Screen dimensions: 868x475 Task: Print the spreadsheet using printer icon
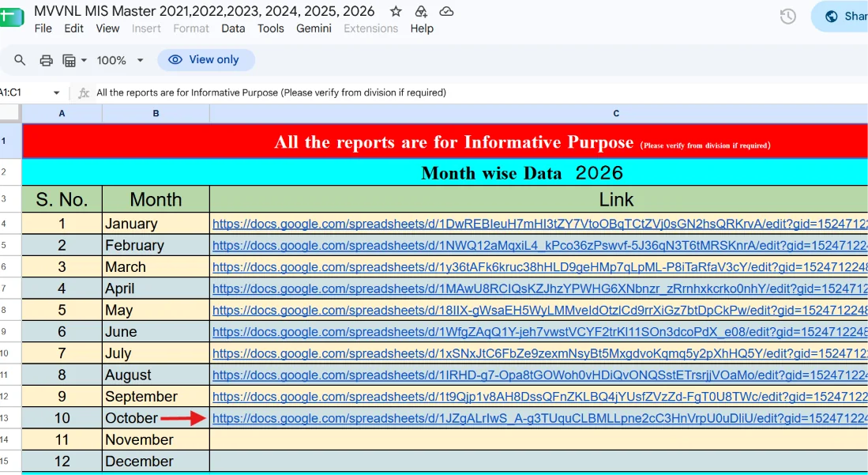47,60
